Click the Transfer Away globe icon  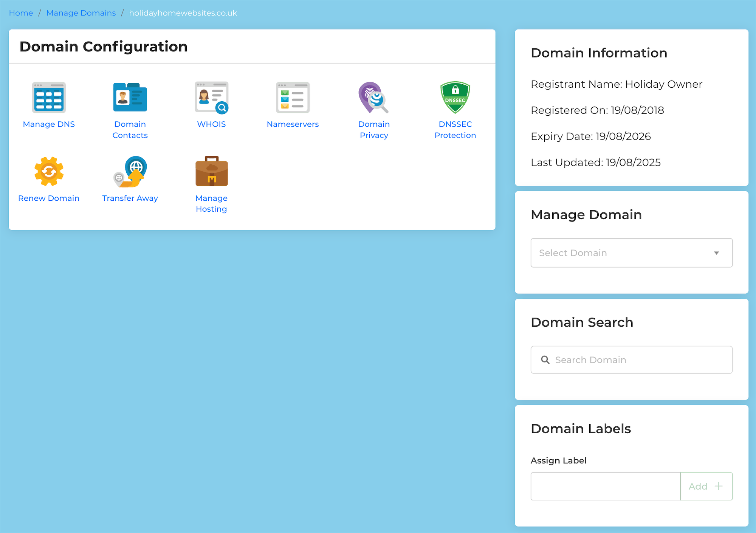[130, 171]
